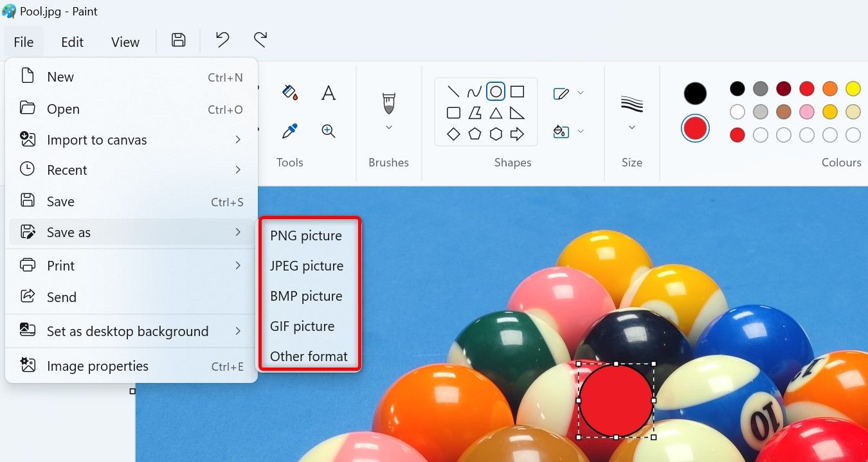Click the red filled circle on the canvas
This screenshot has height=462, width=868.
click(616, 400)
